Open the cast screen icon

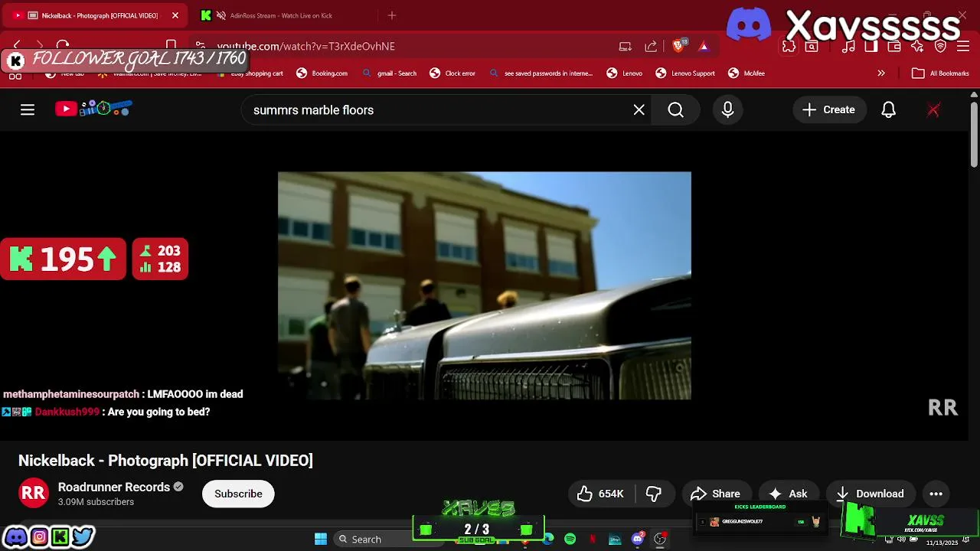tap(626, 46)
